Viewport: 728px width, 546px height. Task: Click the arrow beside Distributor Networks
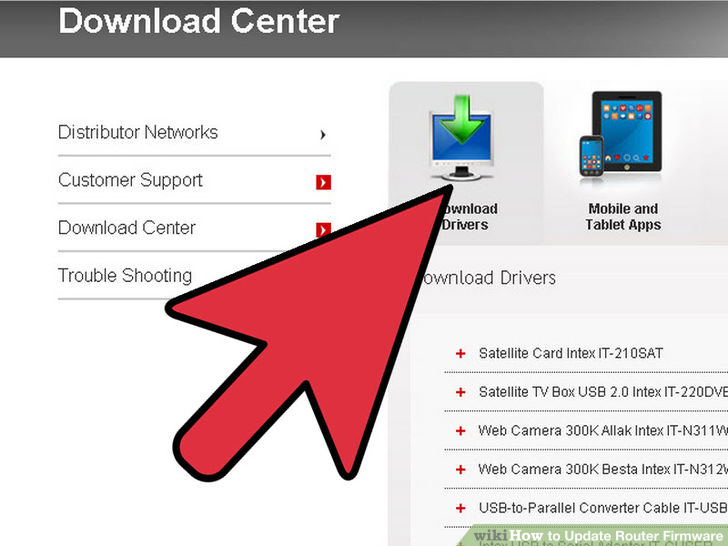[323, 135]
